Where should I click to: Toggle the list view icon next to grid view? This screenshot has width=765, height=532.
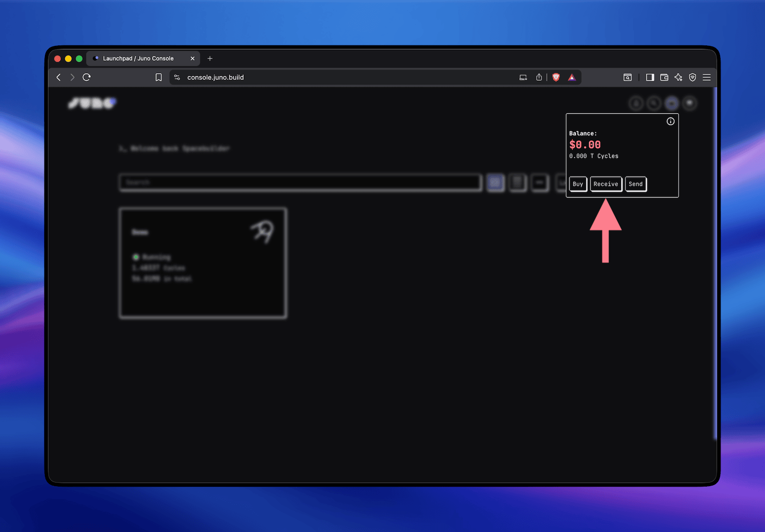[518, 183]
